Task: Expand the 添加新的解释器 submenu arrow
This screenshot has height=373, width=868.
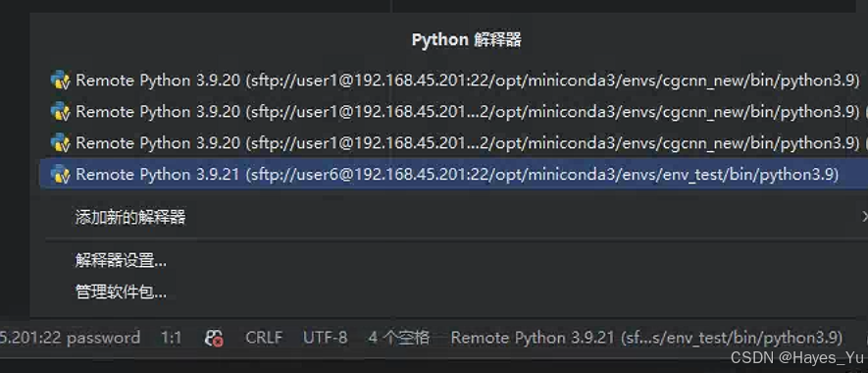Action: (864, 217)
